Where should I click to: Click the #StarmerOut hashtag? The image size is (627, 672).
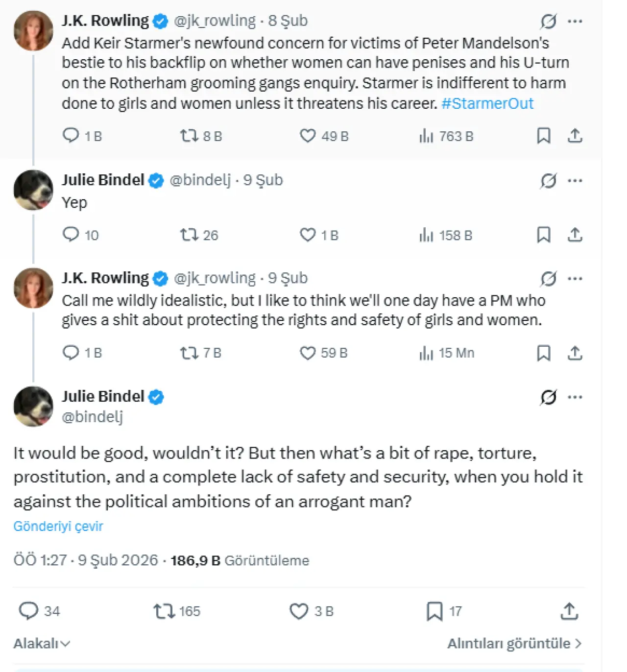point(487,103)
